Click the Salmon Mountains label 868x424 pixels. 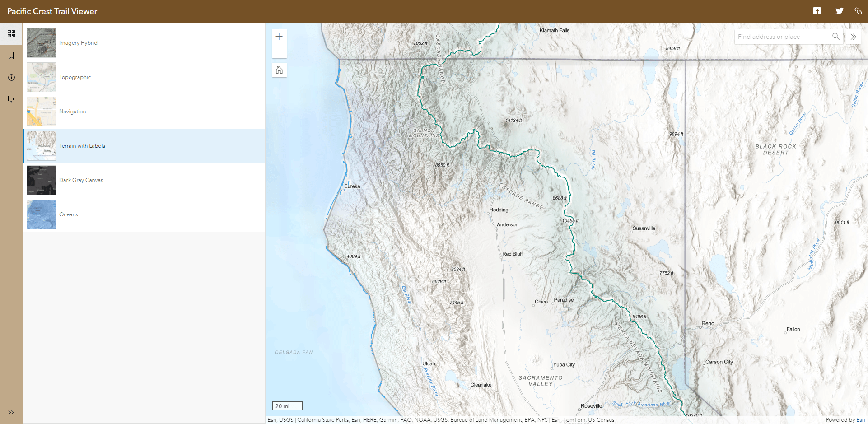point(424,133)
